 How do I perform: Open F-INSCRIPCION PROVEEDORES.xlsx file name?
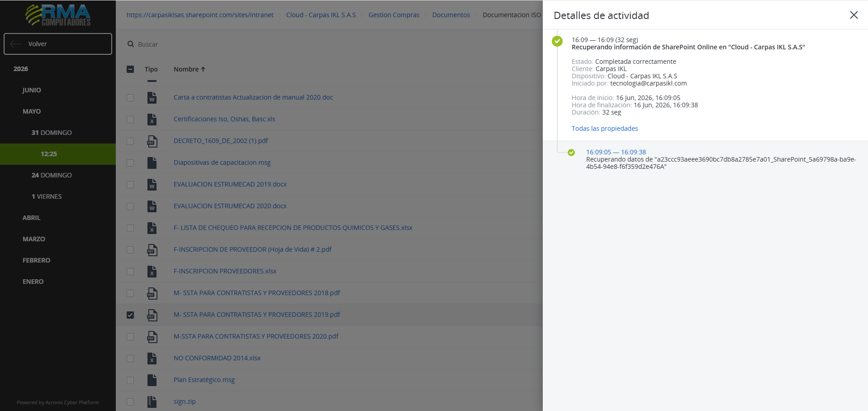click(x=225, y=271)
